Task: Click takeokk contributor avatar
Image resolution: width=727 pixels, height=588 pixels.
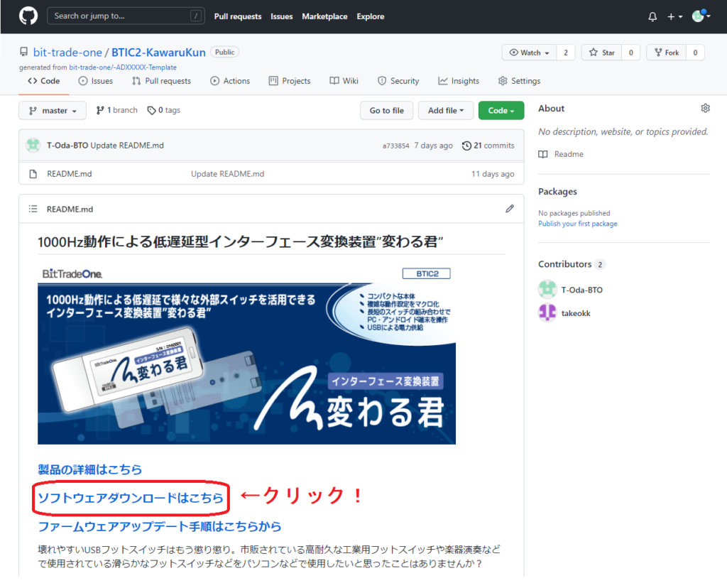Action: (547, 313)
